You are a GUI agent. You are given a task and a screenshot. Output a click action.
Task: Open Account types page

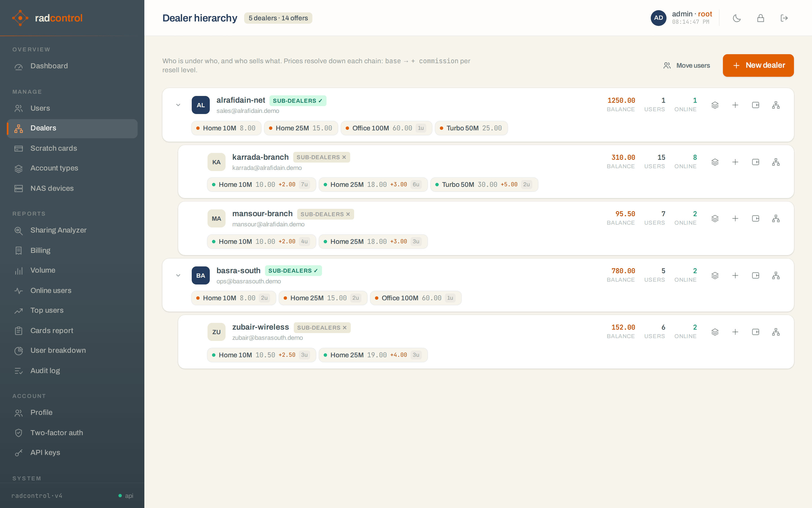coord(72,168)
